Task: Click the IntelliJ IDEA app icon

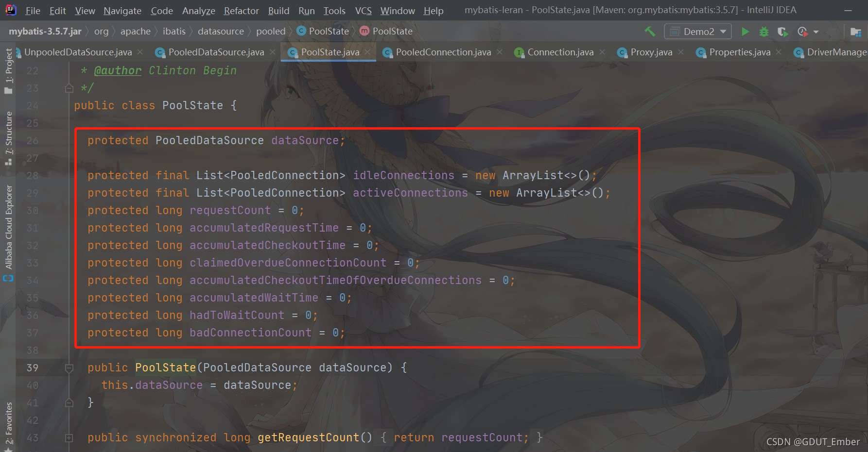Action: 11,10
